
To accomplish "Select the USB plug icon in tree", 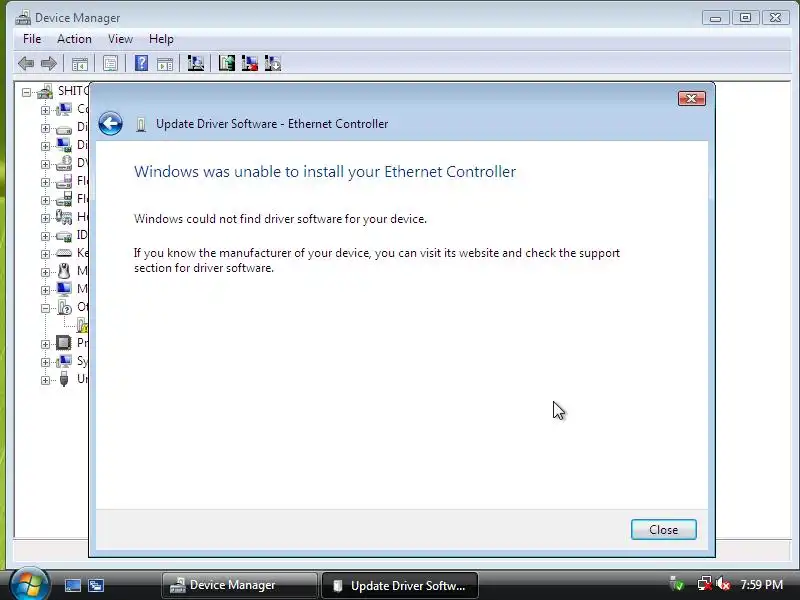I will click(x=64, y=379).
